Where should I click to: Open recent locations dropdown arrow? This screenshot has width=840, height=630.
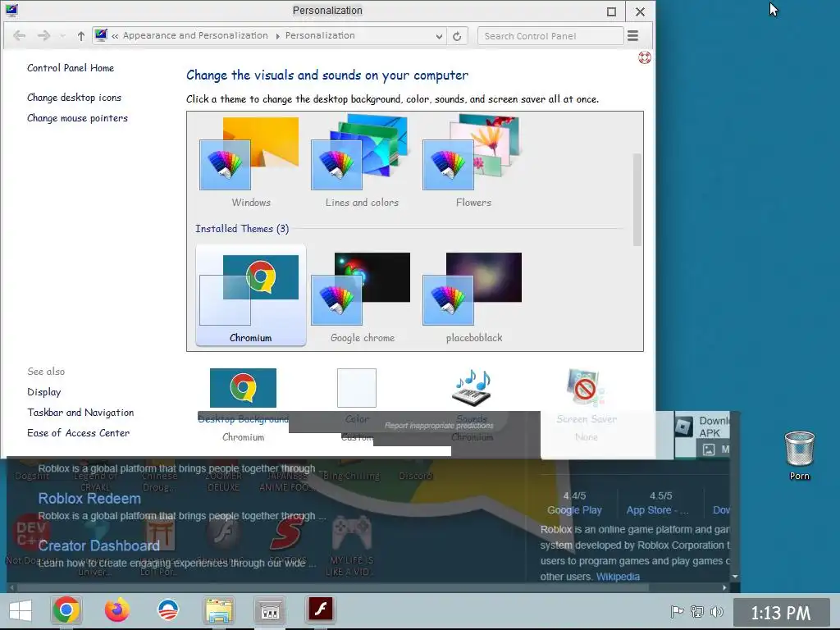tap(62, 36)
